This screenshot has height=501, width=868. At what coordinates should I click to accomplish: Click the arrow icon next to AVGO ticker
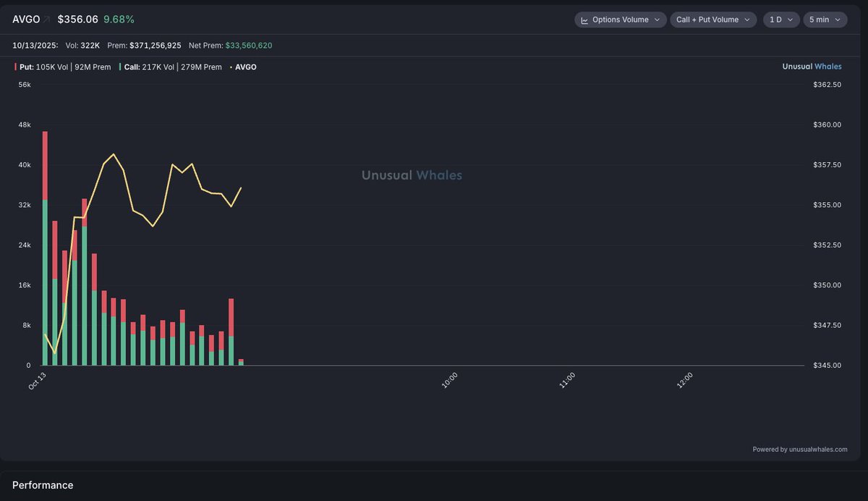(47, 20)
